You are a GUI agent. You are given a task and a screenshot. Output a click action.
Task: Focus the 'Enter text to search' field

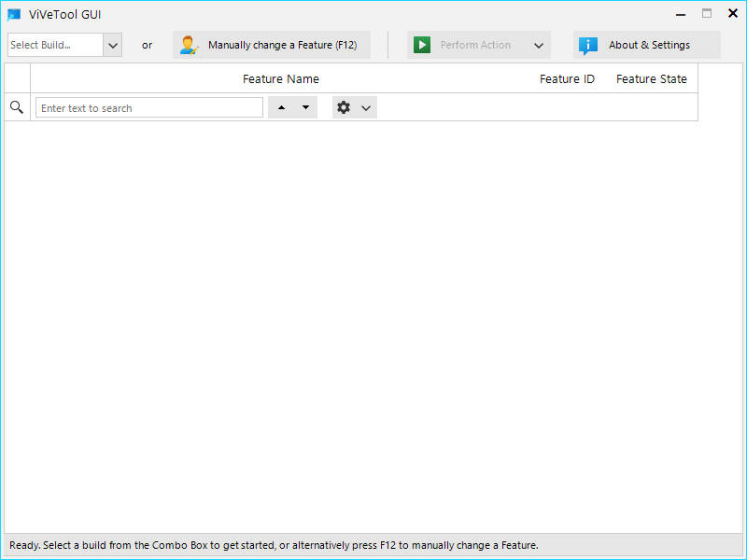click(x=149, y=108)
